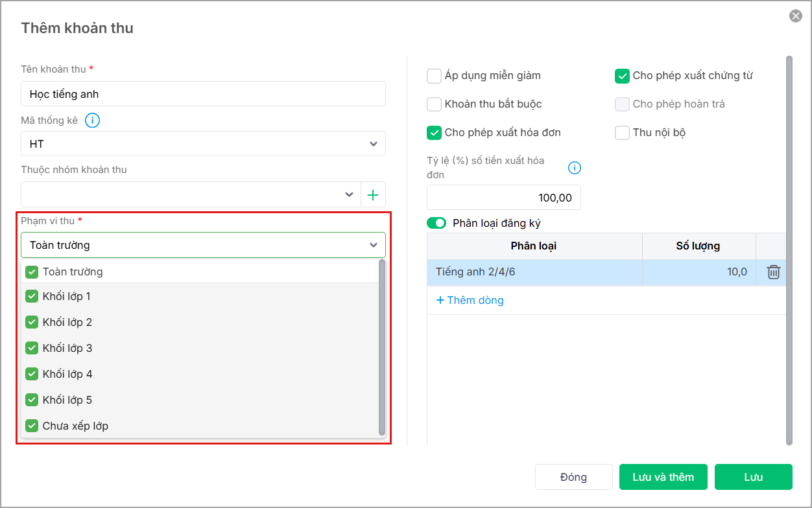Add a row with Thêm dòng
The image size is (812, 508).
[470, 300]
